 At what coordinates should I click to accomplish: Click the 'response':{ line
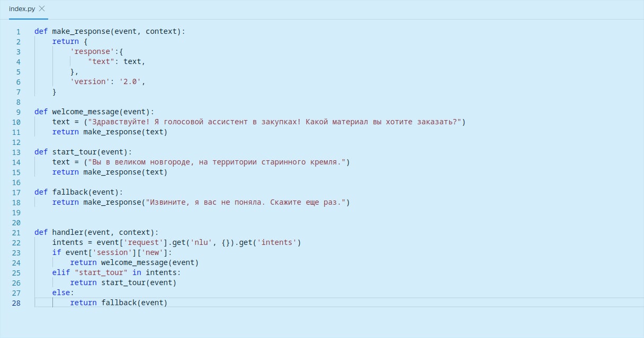pyautogui.click(x=96, y=52)
